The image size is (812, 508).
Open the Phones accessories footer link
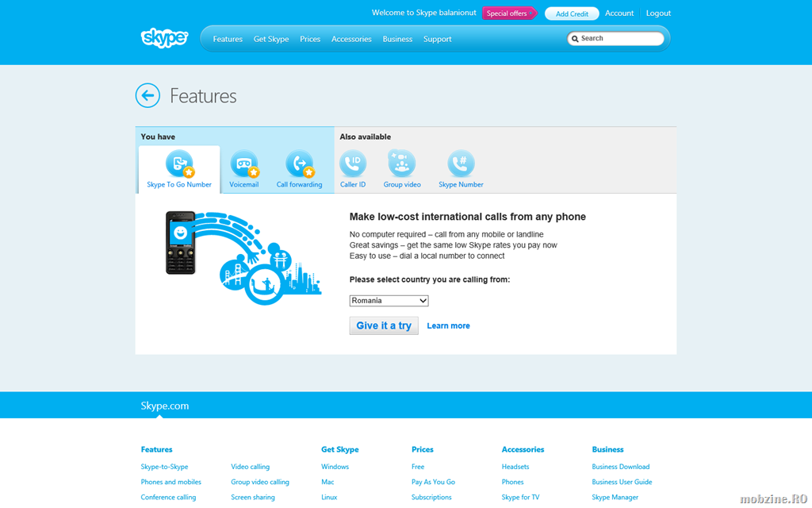[x=513, y=482]
